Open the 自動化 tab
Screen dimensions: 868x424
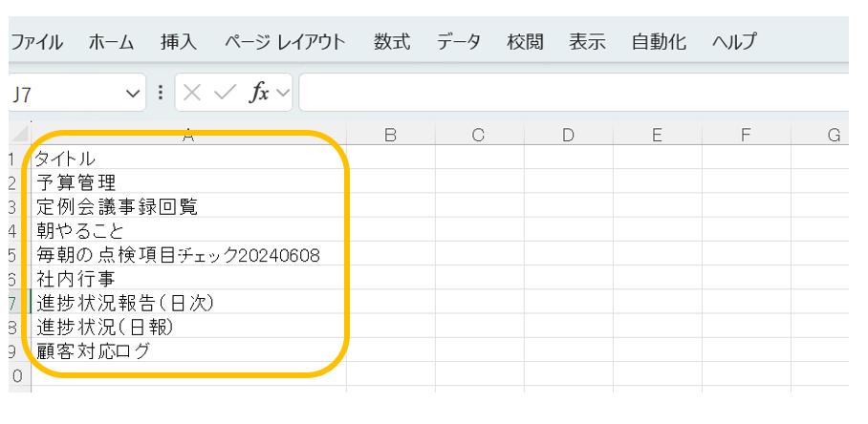[659, 42]
